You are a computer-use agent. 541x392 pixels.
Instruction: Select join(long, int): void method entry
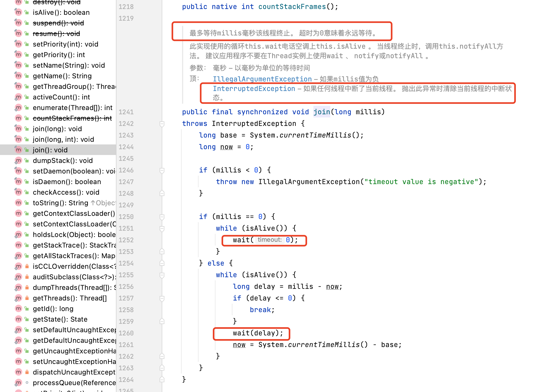[63, 139]
